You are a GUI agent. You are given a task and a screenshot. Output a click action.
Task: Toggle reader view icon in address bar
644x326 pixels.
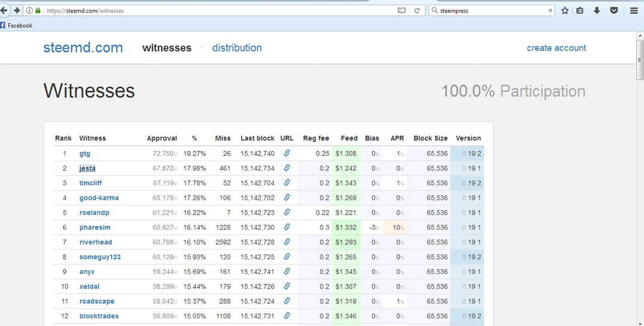[x=401, y=11]
